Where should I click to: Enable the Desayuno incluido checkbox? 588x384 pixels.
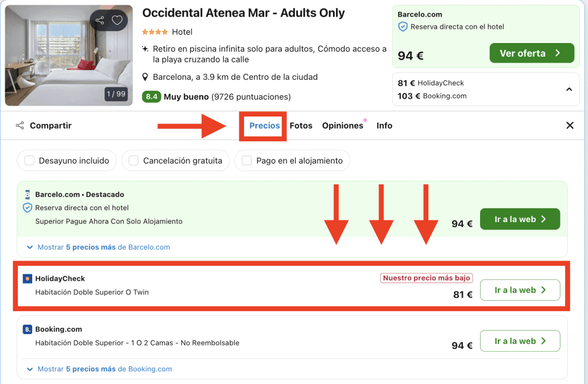[30, 161]
